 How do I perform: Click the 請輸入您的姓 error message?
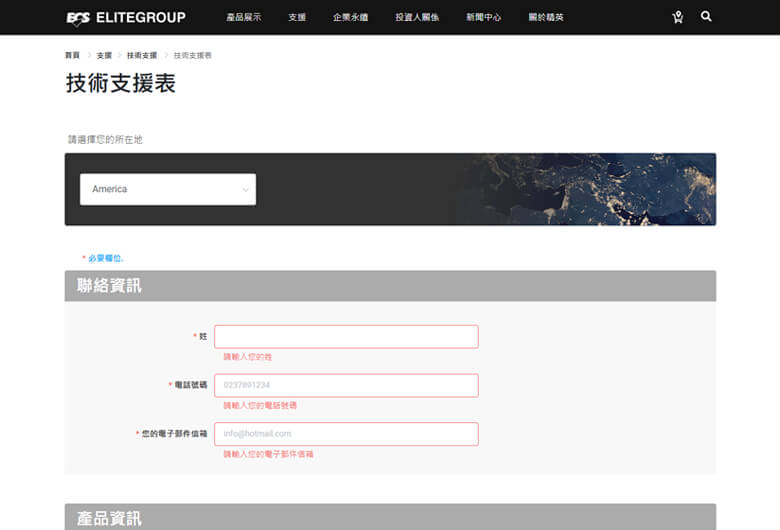click(248, 357)
